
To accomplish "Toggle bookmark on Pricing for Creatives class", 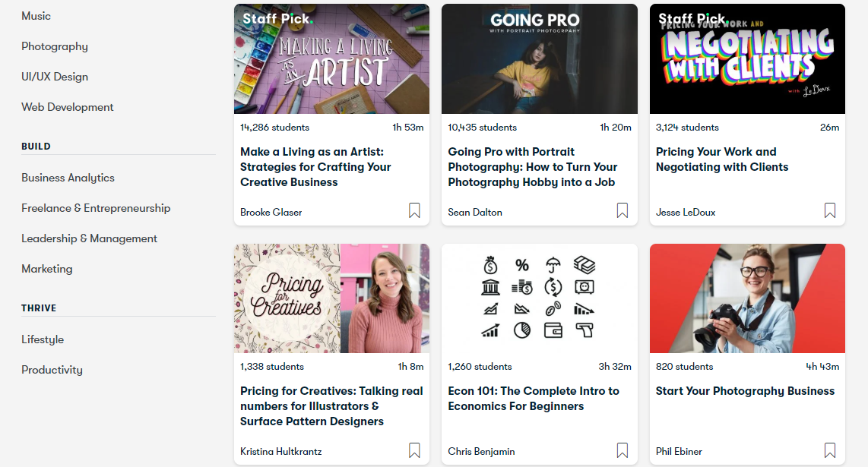I will 414,450.
